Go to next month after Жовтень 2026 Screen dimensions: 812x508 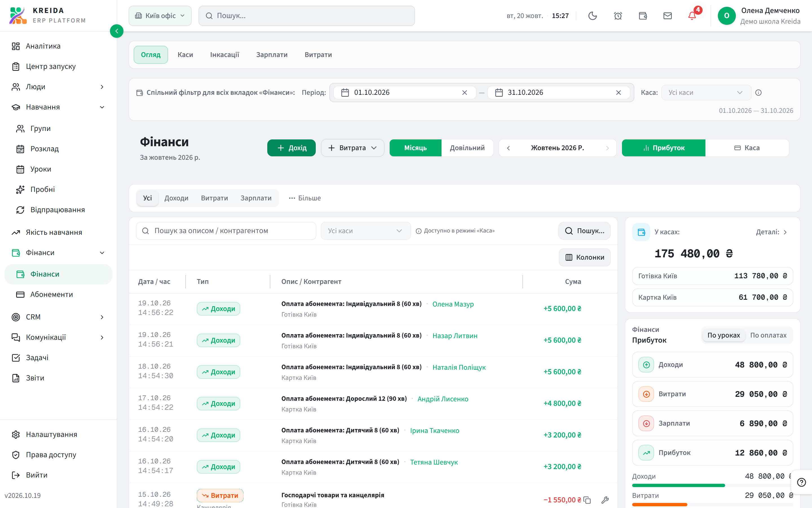click(607, 148)
